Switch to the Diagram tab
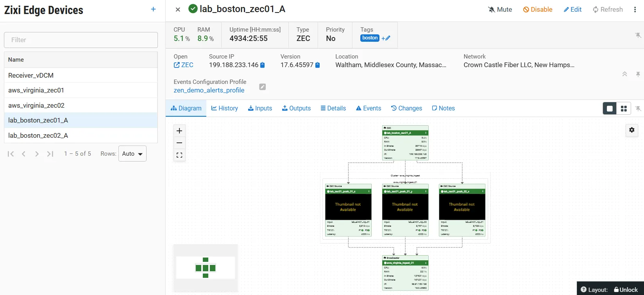The height and width of the screenshot is (295, 644). pos(186,108)
